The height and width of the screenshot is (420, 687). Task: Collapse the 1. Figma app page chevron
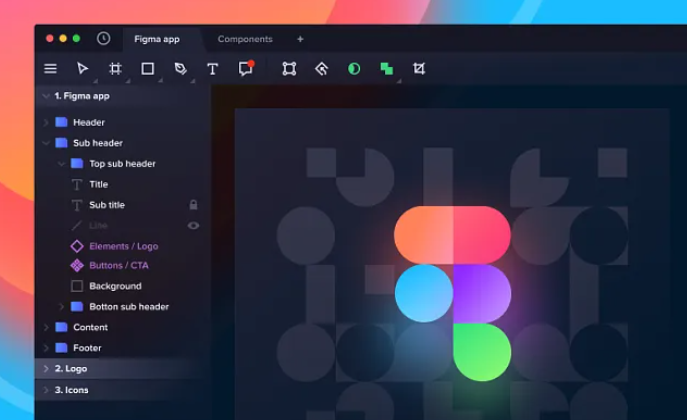point(46,96)
